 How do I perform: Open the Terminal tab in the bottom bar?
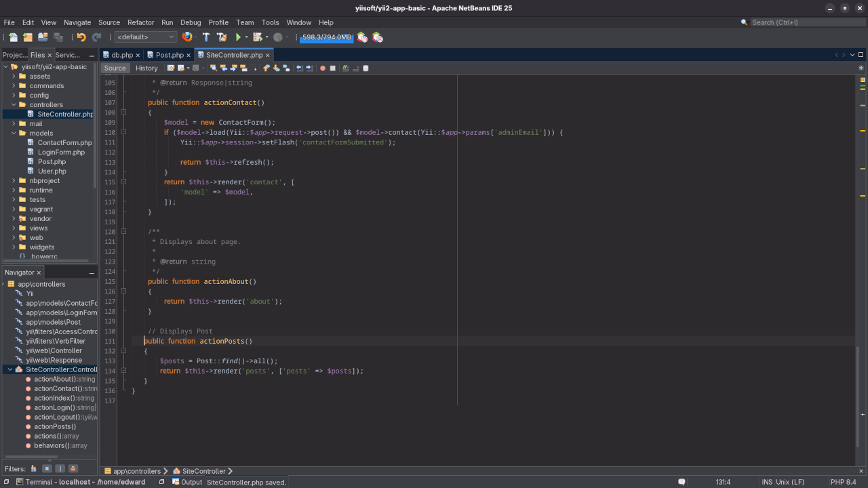point(81,482)
